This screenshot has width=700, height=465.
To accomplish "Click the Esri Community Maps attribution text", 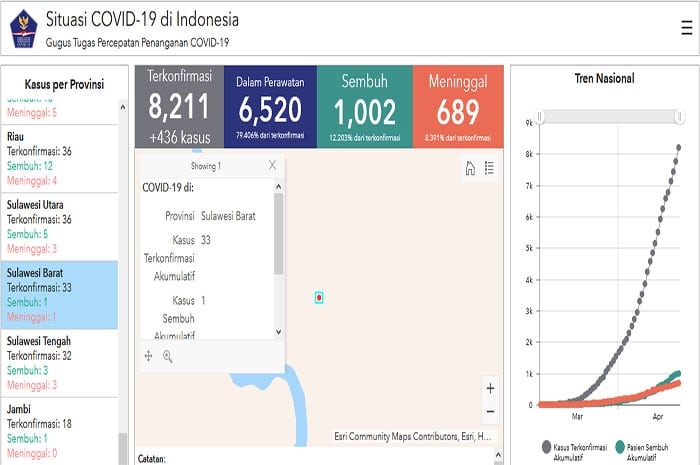I will pos(414,436).
